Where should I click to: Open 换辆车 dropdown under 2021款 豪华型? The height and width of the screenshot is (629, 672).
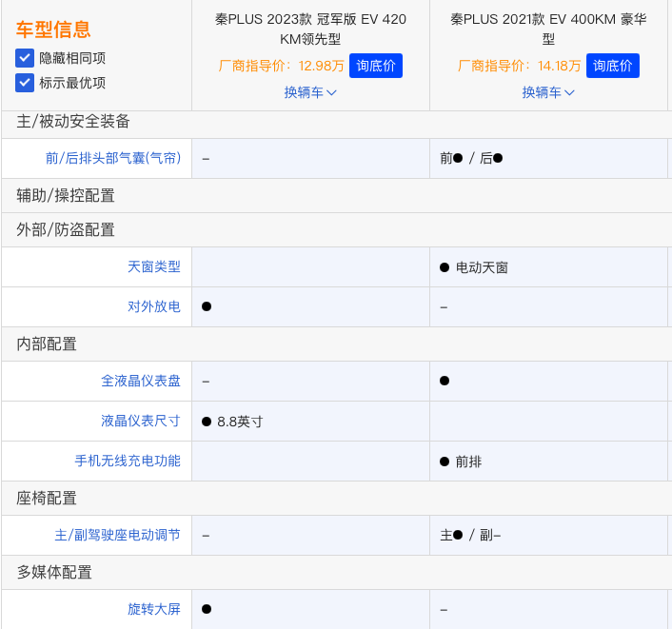tap(548, 92)
